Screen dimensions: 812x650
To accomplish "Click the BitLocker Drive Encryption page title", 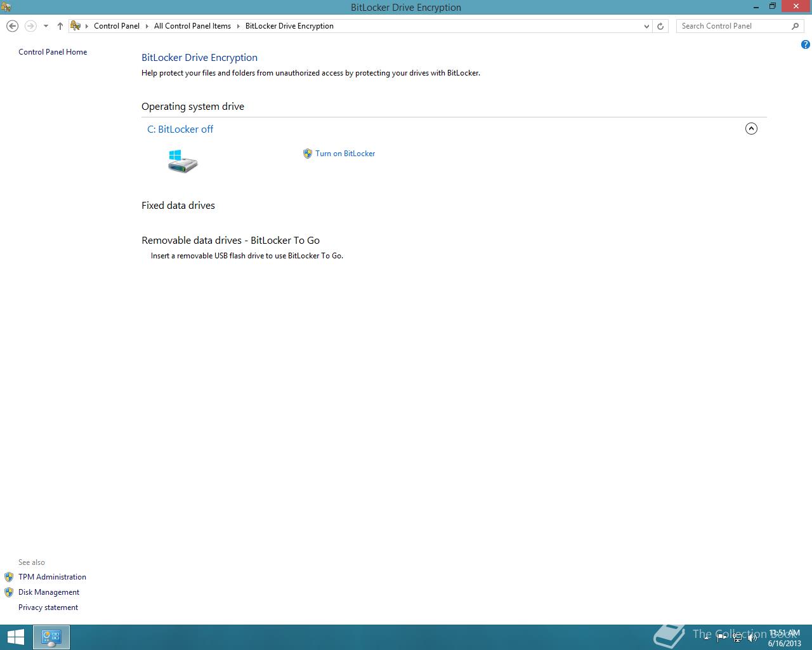I will point(199,58).
